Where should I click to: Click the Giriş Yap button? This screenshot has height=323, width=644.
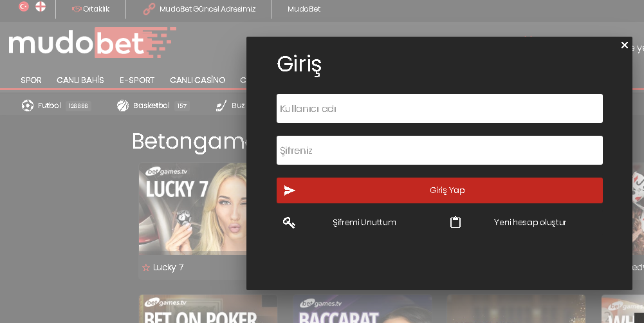click(439, 190)
